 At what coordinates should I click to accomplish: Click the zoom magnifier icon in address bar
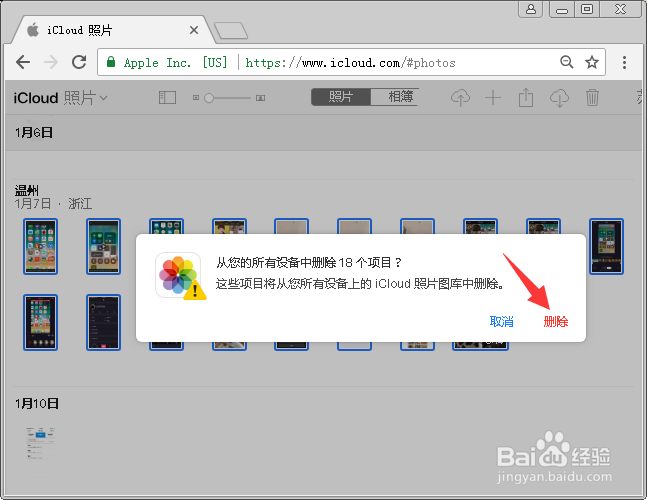click(x=567, y=62)
